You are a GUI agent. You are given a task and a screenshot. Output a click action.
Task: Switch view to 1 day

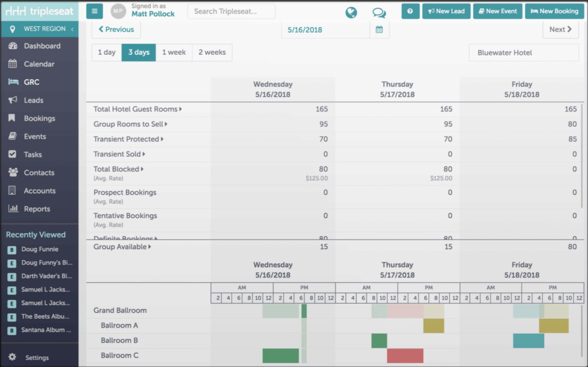coord(107,52)
